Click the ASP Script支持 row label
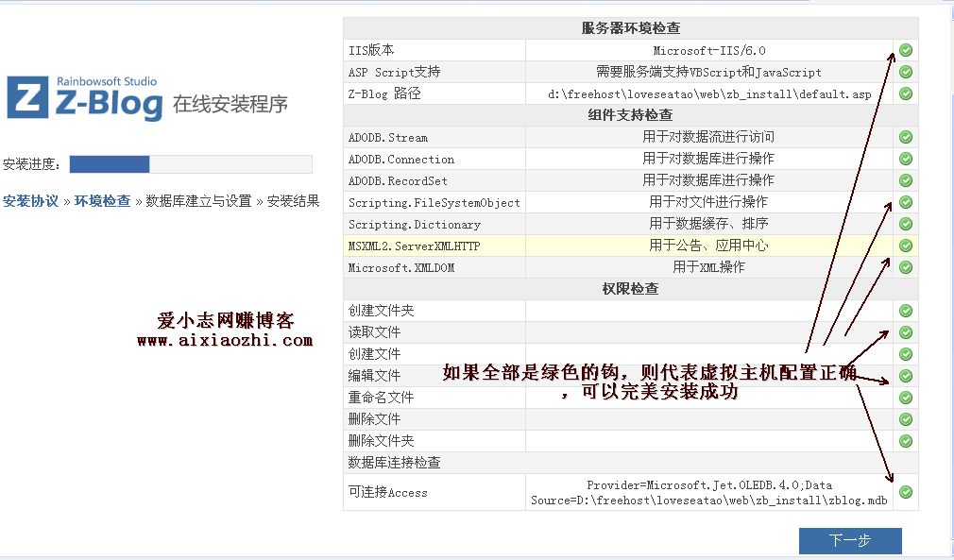 [x=394, y=72]
